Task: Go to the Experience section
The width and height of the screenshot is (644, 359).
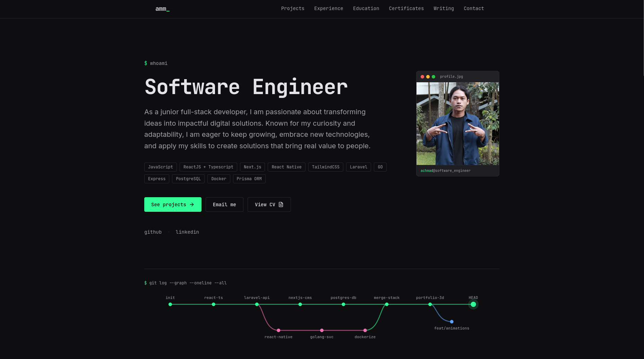Action: (x=328, y=8)
